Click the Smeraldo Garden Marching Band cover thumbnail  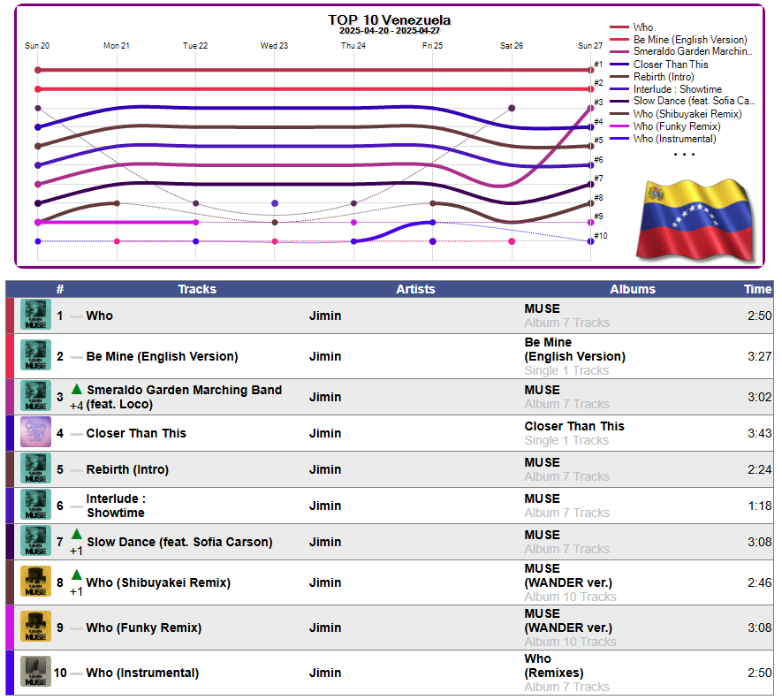coord(35,396)
